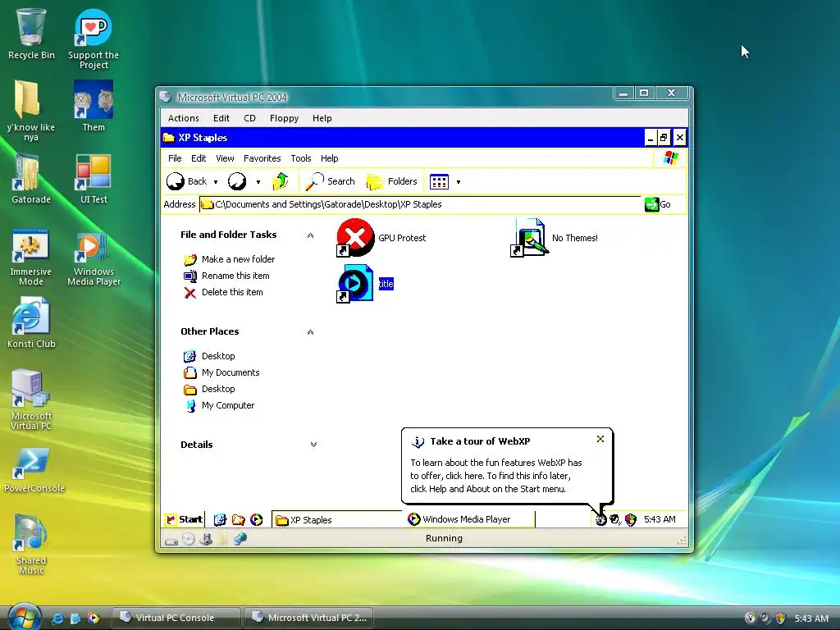Go Back in XP Staples explorer
Image resolution: width=840 pixels, height=630 pixels.
[x=186, y=181]
